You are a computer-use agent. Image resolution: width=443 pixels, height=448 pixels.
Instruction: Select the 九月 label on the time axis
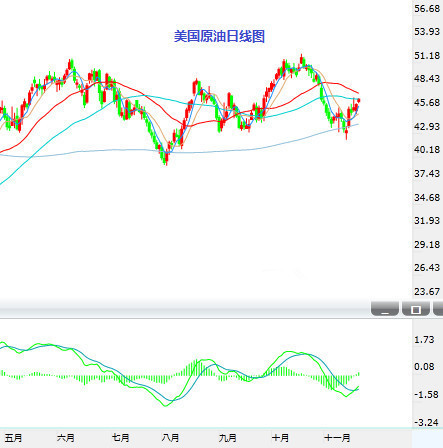click(x=228, y=438)
